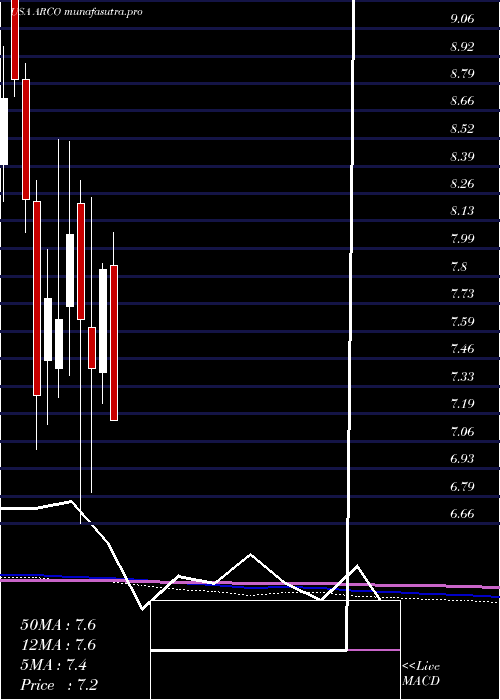Click the 8.92 price axis label
The width and height of the screenshot is (500, 700).
coord(462,47)
